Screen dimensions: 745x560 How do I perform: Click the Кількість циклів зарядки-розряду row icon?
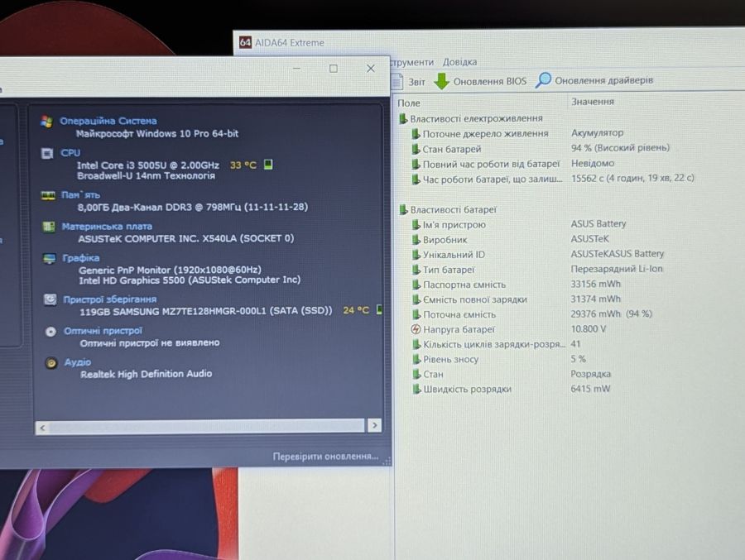point(416,344)
